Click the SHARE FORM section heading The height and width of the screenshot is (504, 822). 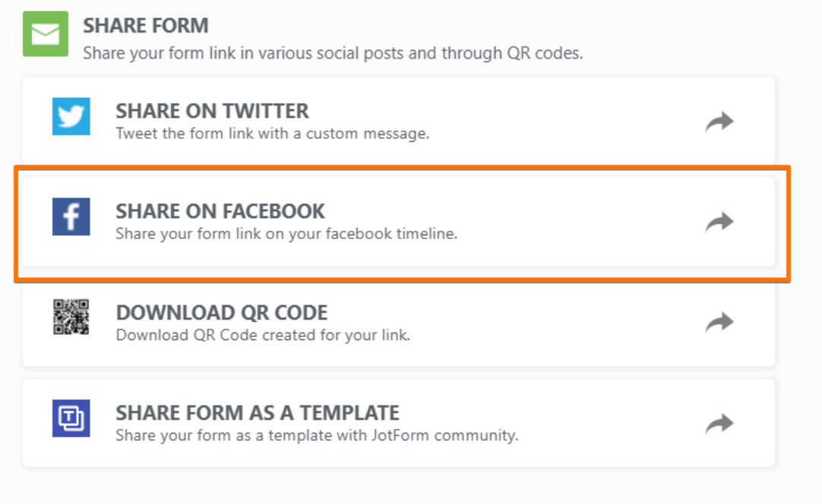pyautogui.click(x=146, y=26)
